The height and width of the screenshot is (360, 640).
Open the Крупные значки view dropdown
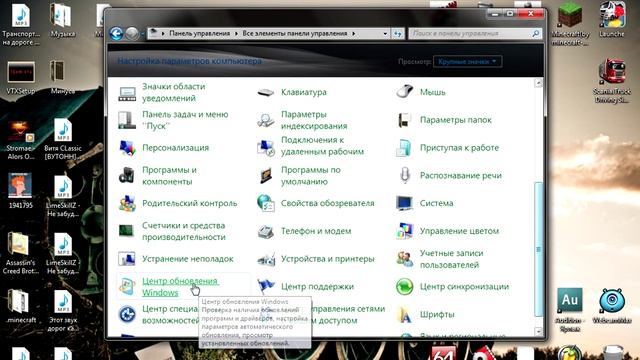point(467,62)
